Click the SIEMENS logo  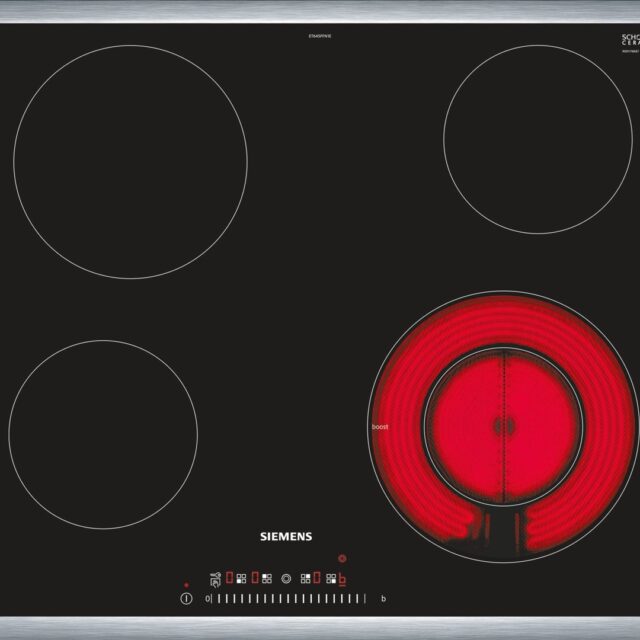click(286, 537)
